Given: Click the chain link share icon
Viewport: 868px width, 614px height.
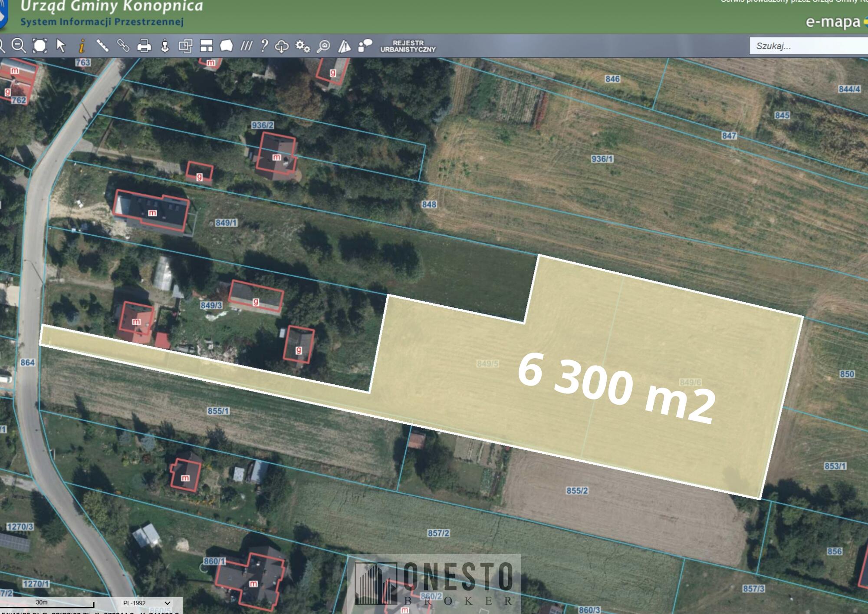Looking at the screenshot, I should pos(123,46).
